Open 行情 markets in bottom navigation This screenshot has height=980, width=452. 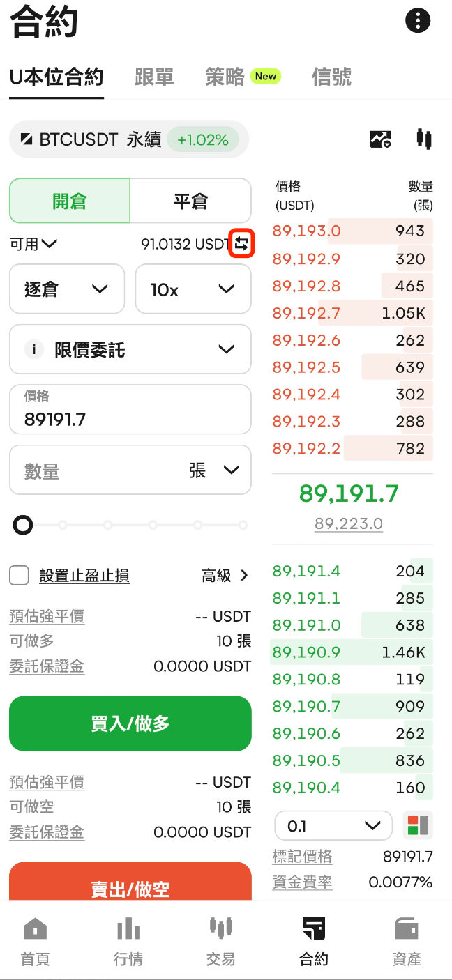[128, 942]
